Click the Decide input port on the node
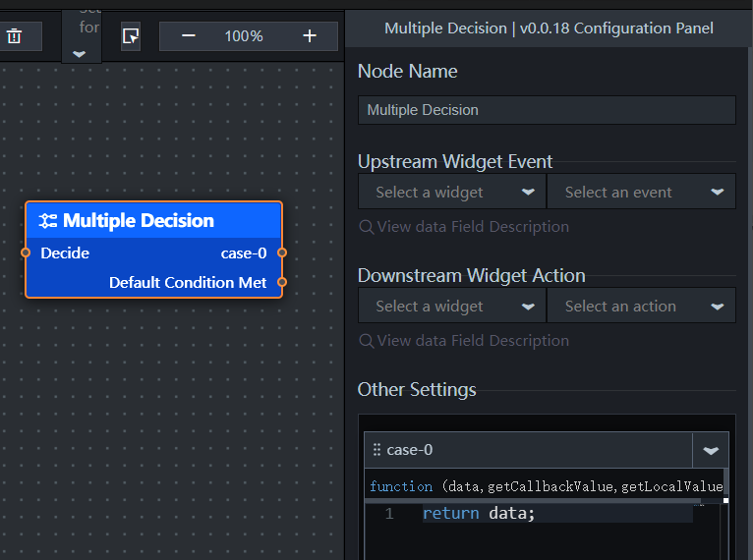This screenshot has height=560, width=753. coord(26,252)
